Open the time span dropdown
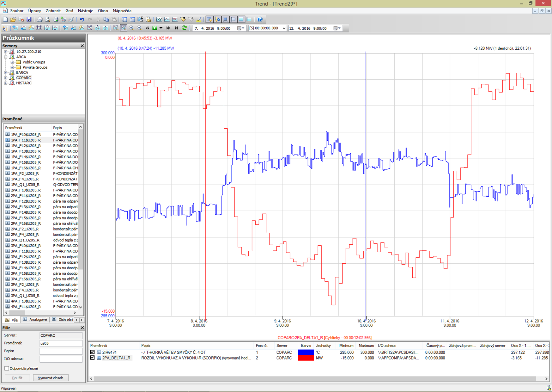 (x=284, y=28)
